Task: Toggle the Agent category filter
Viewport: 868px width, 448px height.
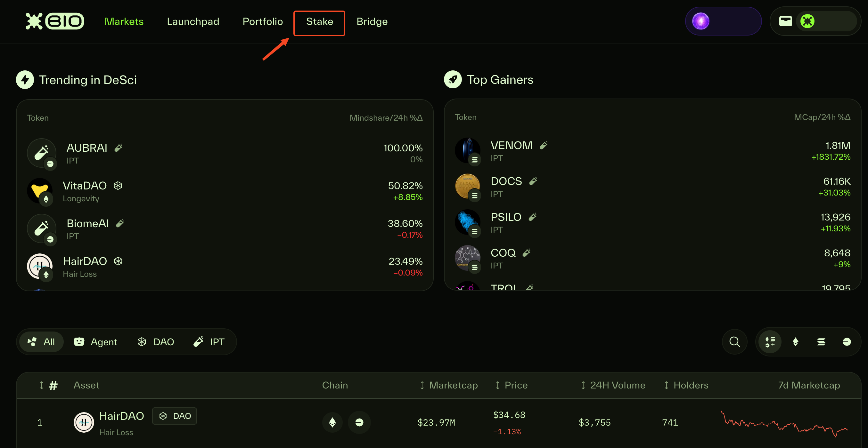Action: [96, 342]
